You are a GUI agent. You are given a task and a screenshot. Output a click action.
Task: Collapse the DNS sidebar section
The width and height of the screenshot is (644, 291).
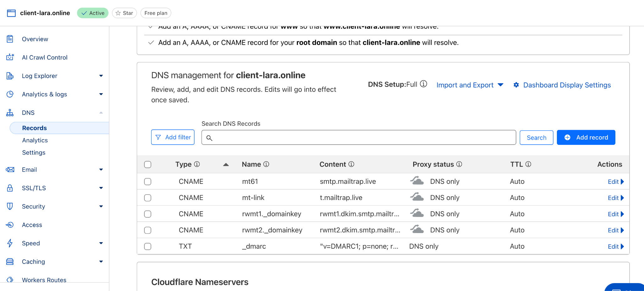[x=101, y=113]
